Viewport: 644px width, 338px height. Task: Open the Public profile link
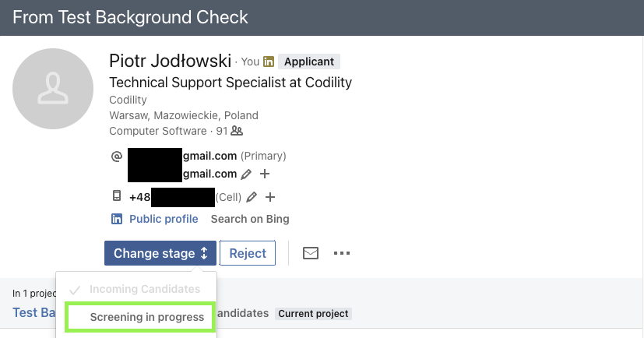tap(164, 219)
